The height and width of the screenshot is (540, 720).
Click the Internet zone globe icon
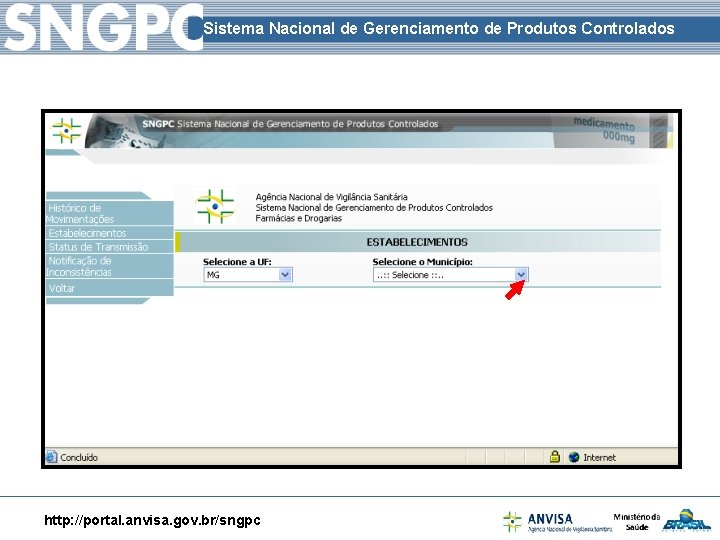pyautogui.click(x=574, y=457)
